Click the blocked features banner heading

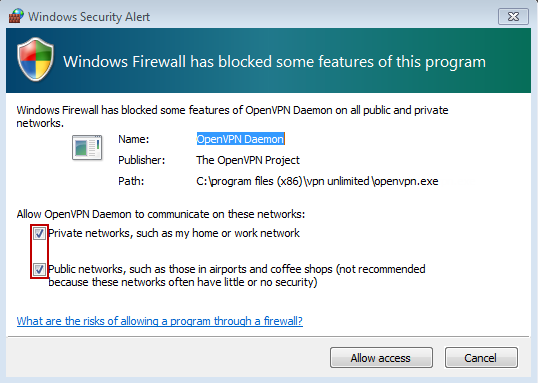[274, 62]
